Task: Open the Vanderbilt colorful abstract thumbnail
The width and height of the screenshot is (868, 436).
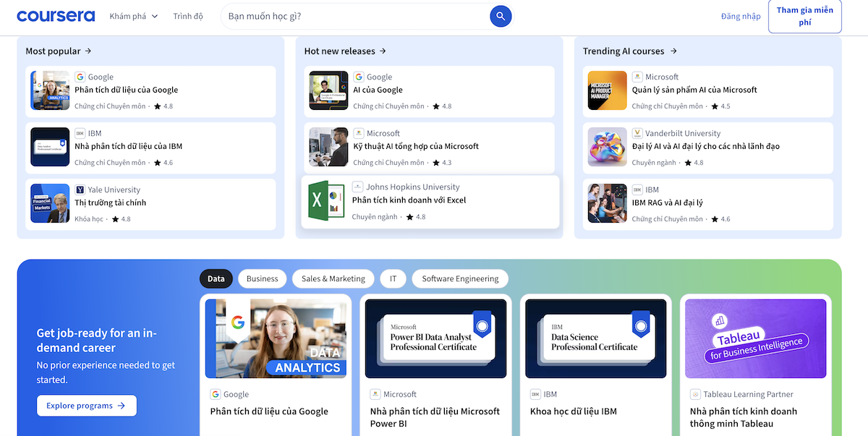Action: 608,147
